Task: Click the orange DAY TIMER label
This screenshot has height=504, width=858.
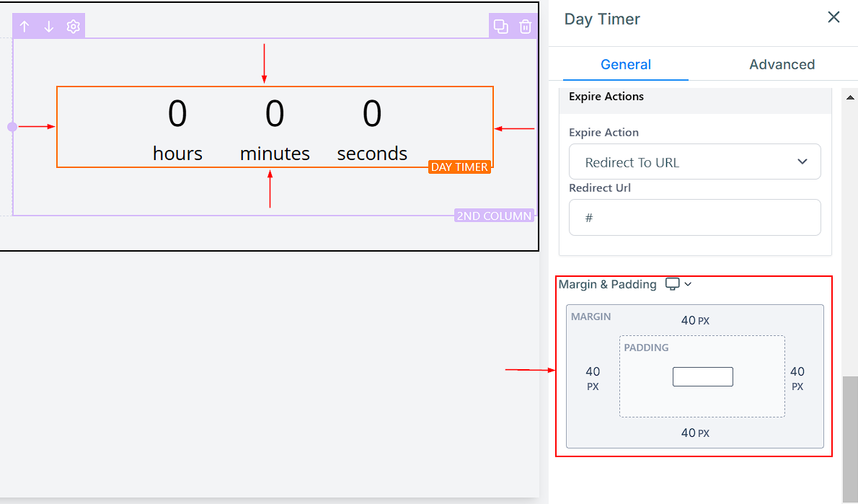Action: (459, 167)
